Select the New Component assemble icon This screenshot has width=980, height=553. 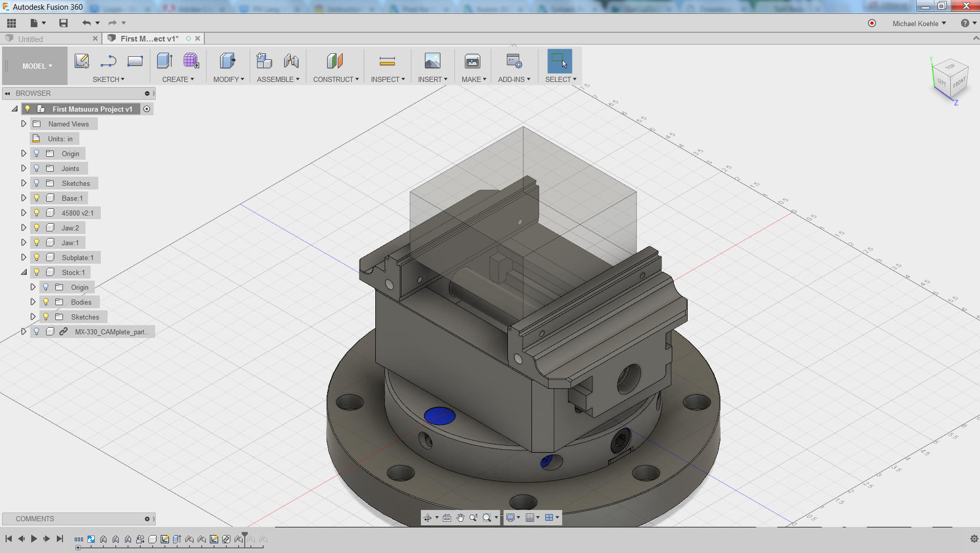click(264, 61)
